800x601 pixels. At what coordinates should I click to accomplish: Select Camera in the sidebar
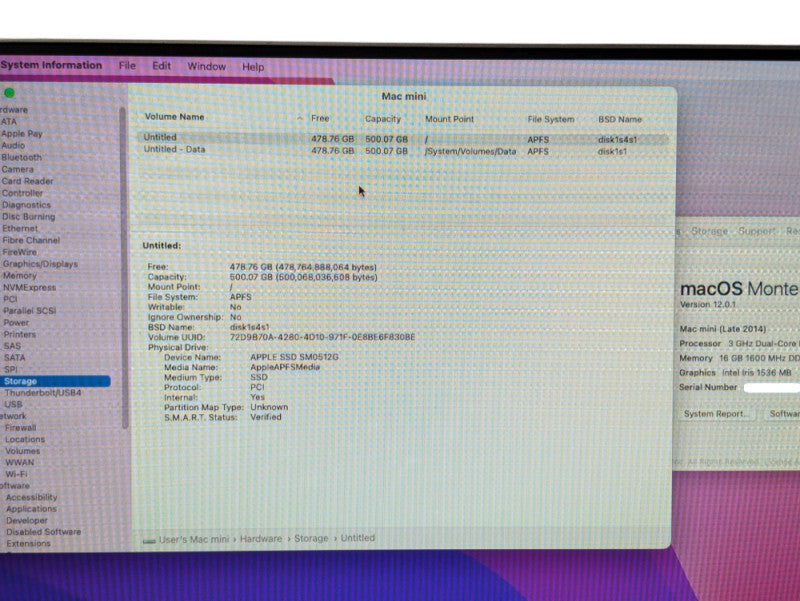pos(17,169)
